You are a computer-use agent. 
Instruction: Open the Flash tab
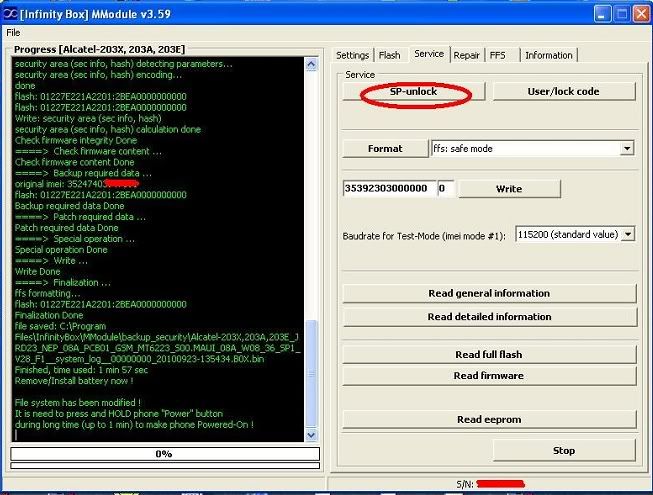coord(389,55)
